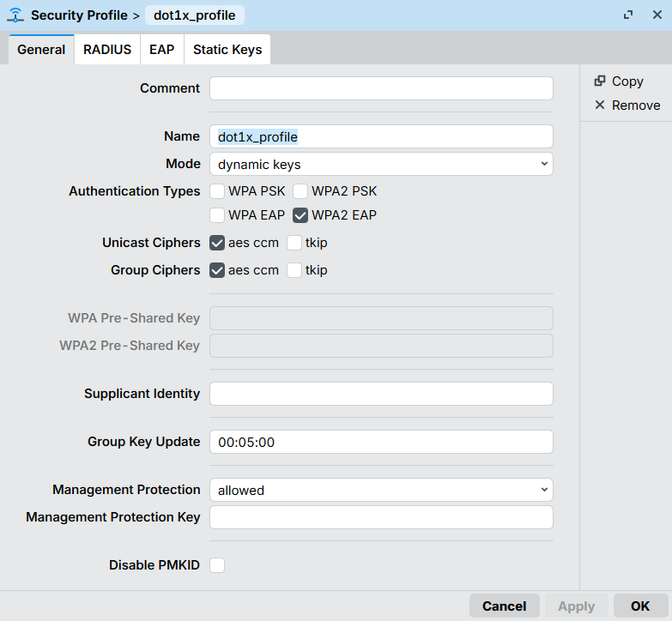Close the Security Profile dialog
This screenshot has height=621, width=672.
click(x=657, y=15)
